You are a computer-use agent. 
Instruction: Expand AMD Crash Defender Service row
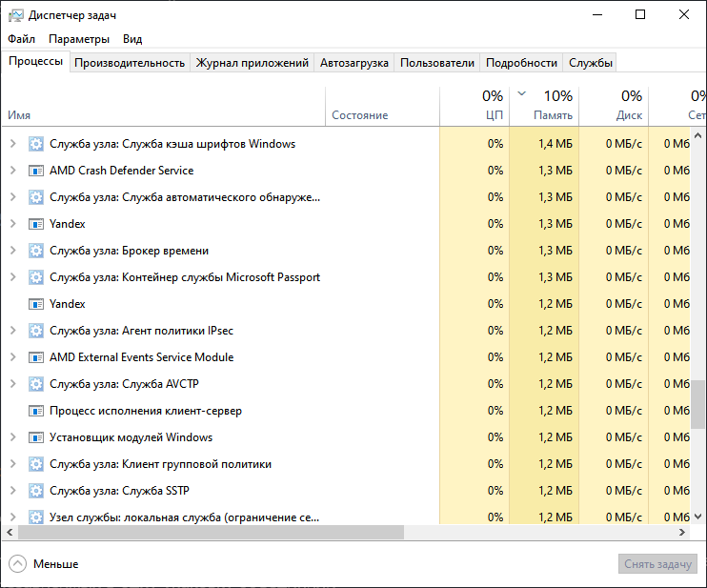coord(13,171)
